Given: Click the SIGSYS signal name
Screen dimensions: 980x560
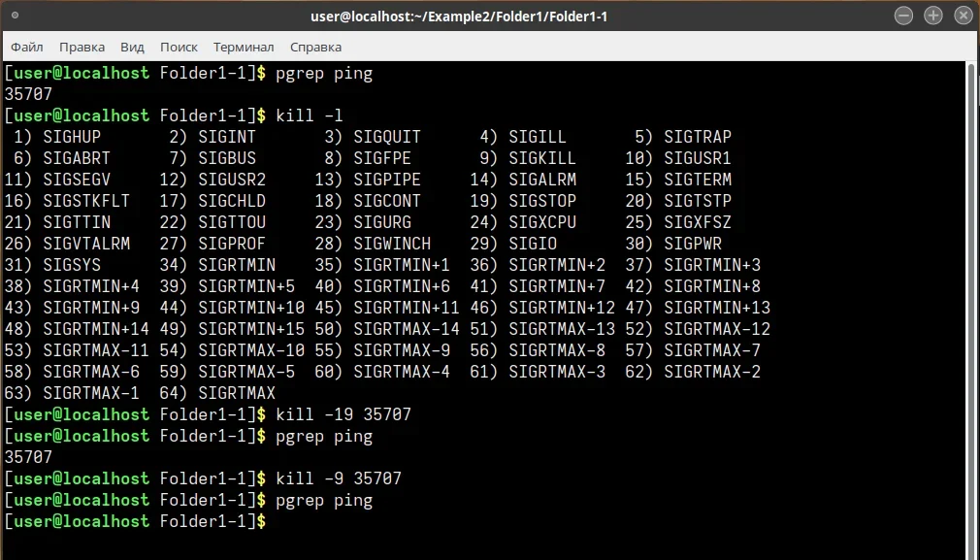Looking at the screenshot, I should (x=72, y=265).
